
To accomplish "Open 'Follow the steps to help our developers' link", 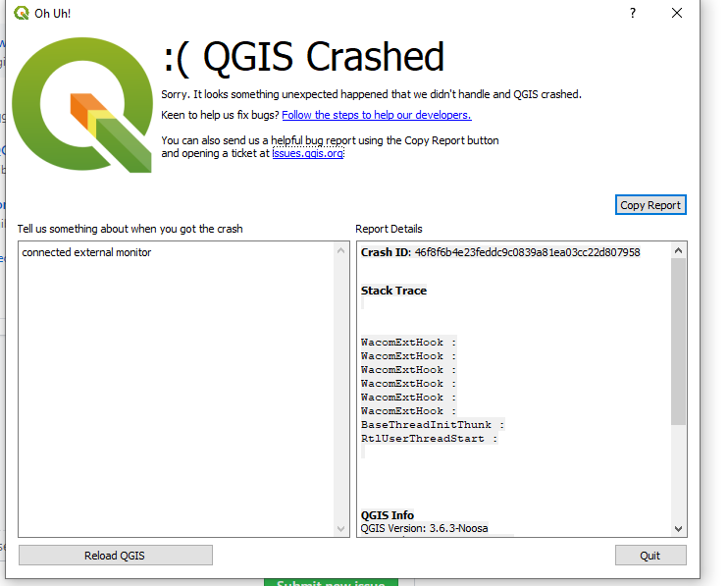I will coord(377,115).
